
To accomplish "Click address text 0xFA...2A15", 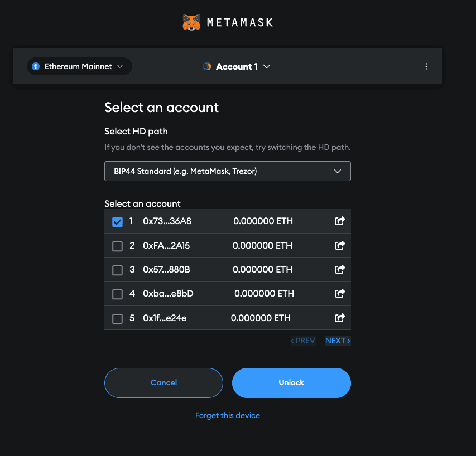I will click(x=166, y=245).
